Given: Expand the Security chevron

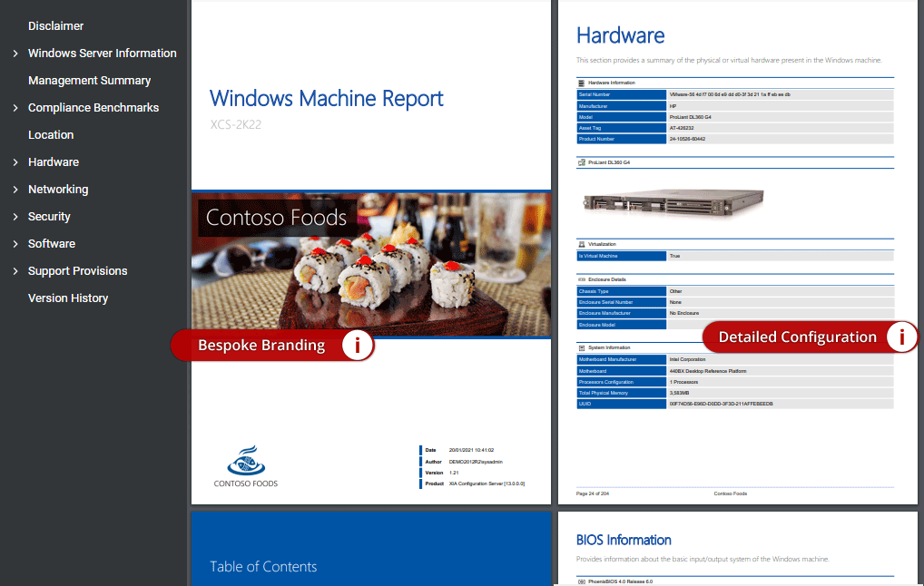Looking at the screenshot, I should pyautogui.click(x=15, y=217).
